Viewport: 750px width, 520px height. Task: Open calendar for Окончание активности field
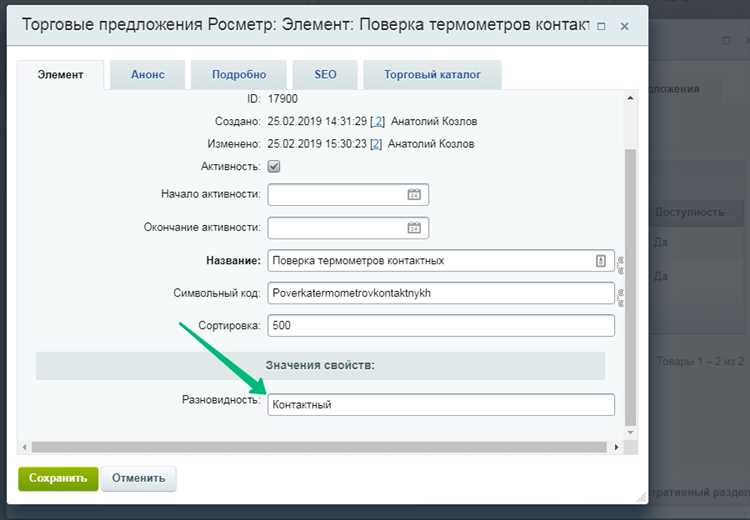[414, 228]
